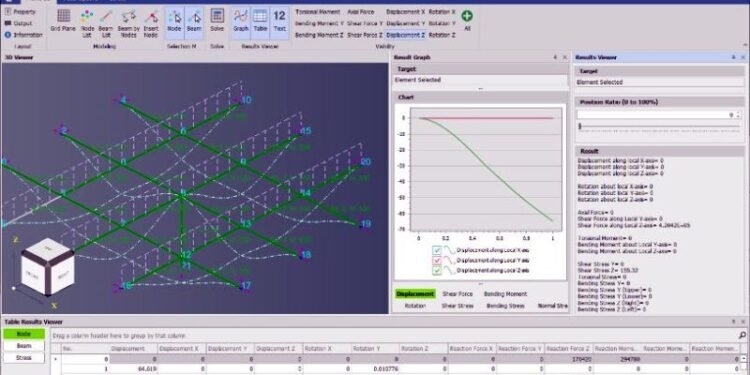Screen dimensions: 750x375
Task: Toggle Node selection mode
Action: [174, 22]
